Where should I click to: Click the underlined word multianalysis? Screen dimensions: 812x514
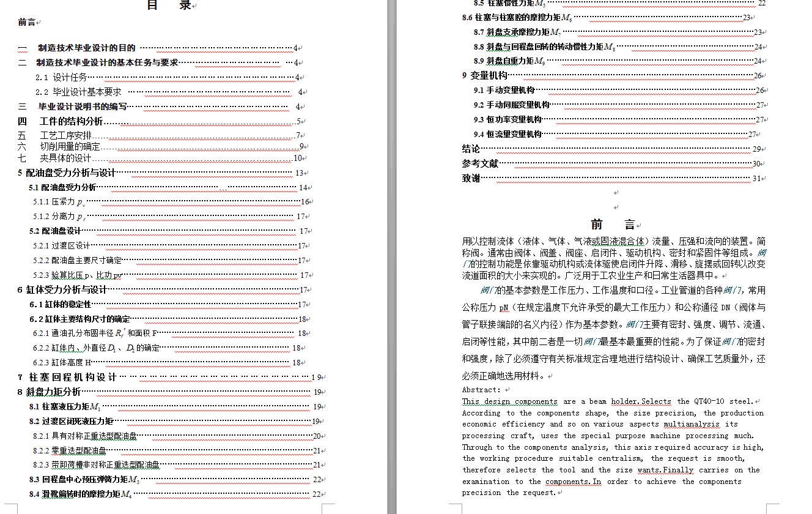[x=692, y=424]
